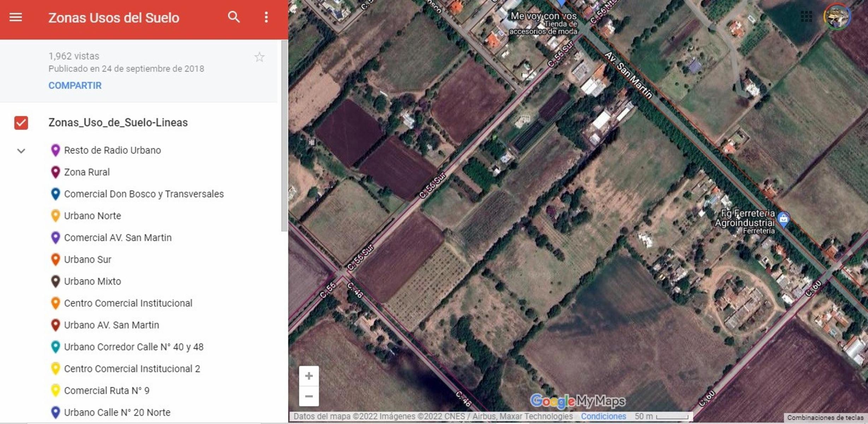Image resolution: width=868 pixels, height=424 pixels.
Task: Open the hamburger menu
Action: pyautogui.click(x=16, y=17)
